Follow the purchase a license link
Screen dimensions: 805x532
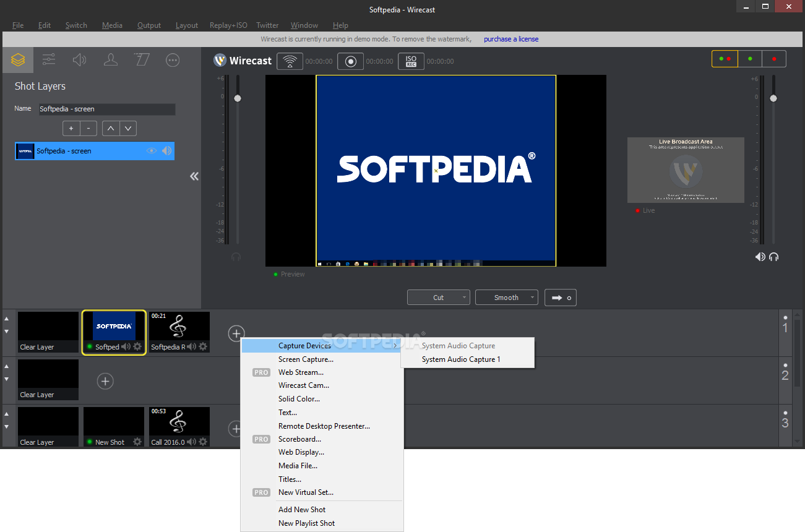coord(511,39)
